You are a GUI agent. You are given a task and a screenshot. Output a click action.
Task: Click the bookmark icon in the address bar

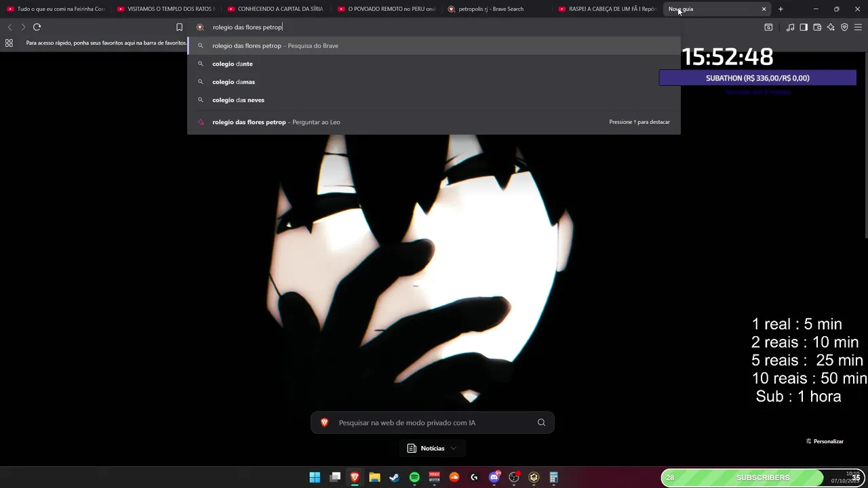pos(179,27)
